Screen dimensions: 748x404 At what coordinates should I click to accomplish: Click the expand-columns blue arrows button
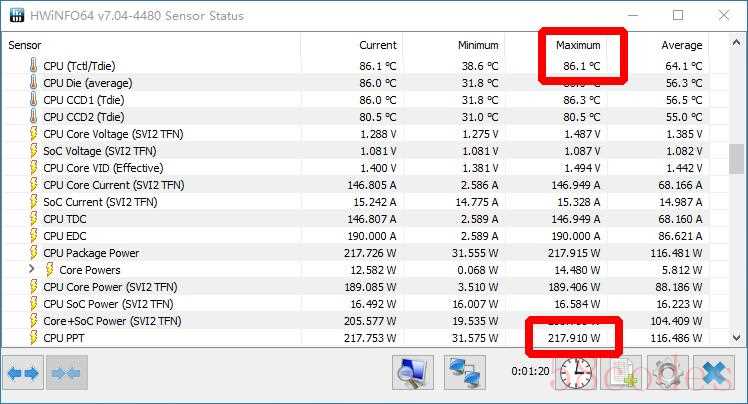coord(23,373)
